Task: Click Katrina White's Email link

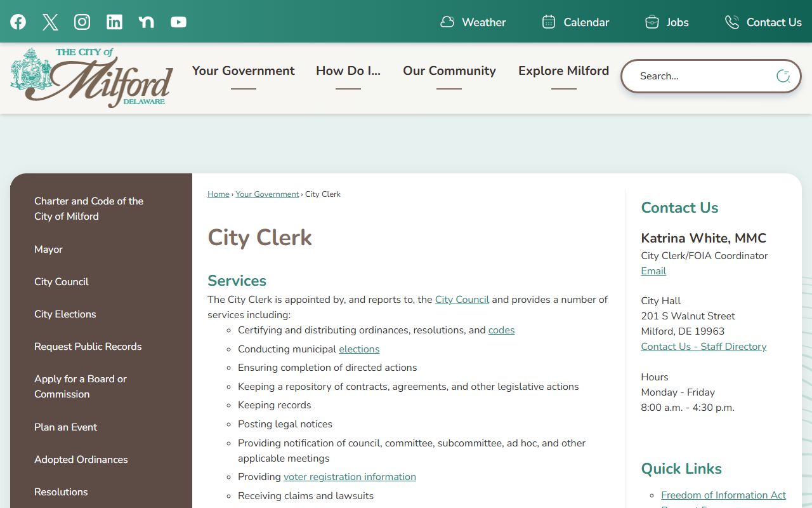Action: pyautogui.click(x=653, y=271)
